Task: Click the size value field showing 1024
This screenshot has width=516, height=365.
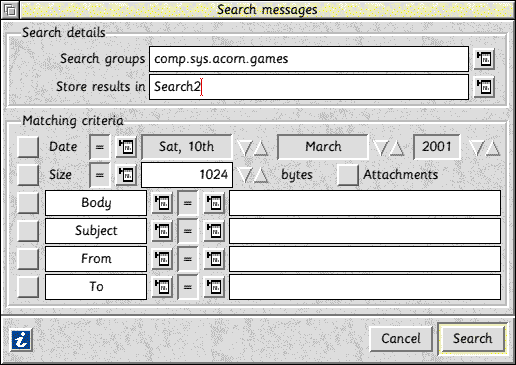Action: (x=187, y=175)
